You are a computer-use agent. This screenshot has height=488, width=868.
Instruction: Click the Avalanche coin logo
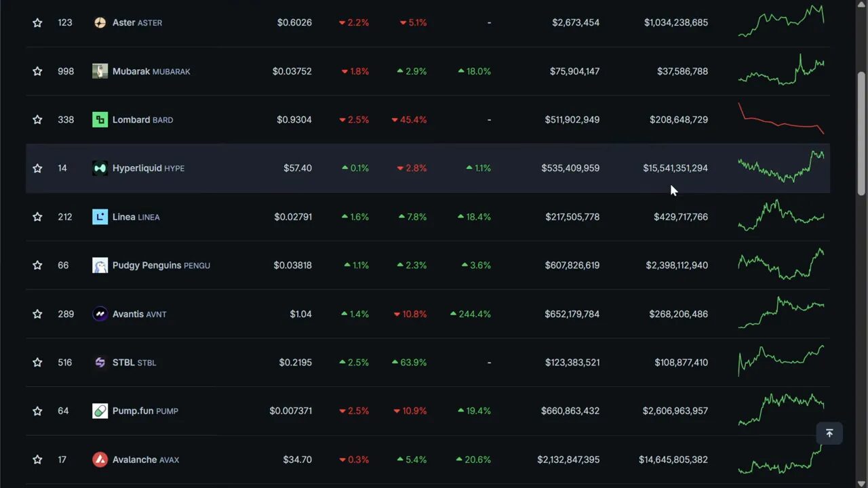pyautogui.click(x=100, y=459)
